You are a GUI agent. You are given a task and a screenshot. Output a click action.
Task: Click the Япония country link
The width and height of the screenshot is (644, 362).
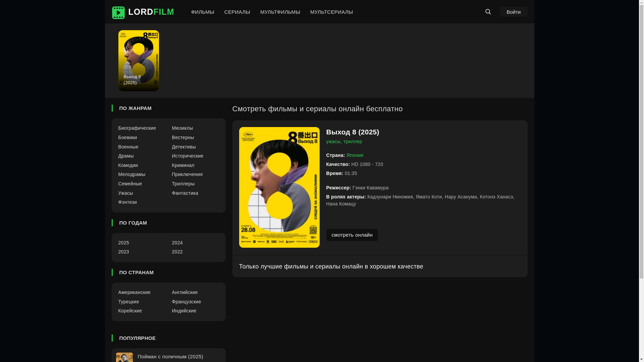pos(355,155)
